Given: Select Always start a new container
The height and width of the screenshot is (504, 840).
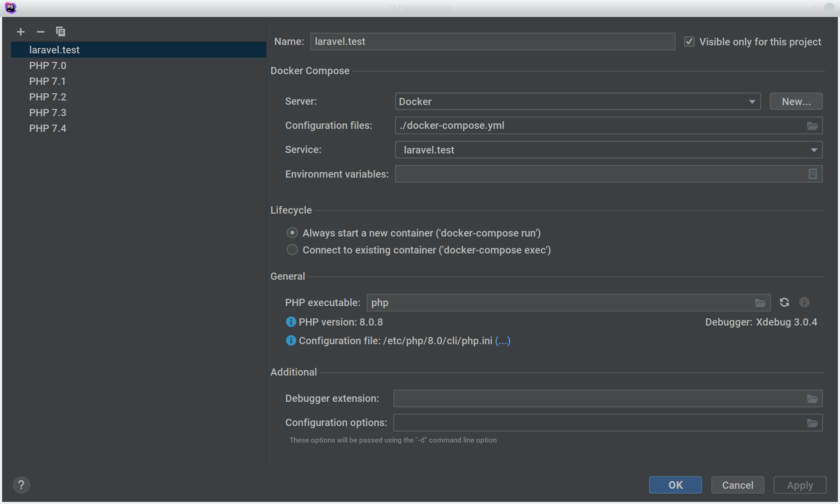Looking at the screenshot, I should pos(292,233).
